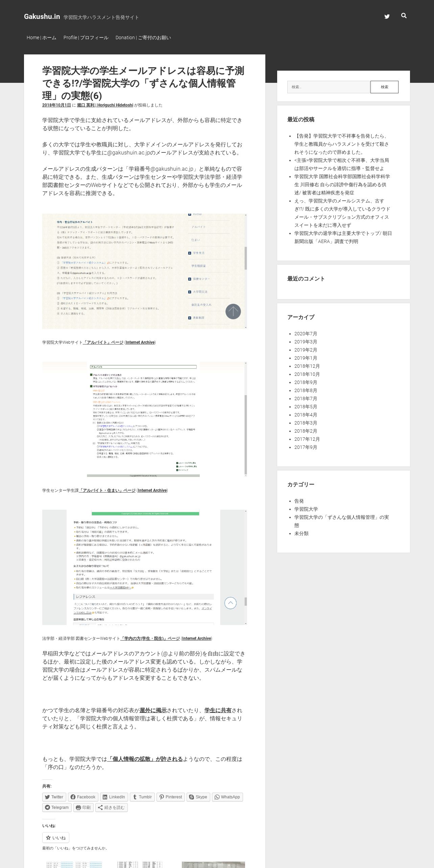Viewport: 434px width, 868px height.
Task: Open the 2018年9月 archive
Action: pos(306,382)
